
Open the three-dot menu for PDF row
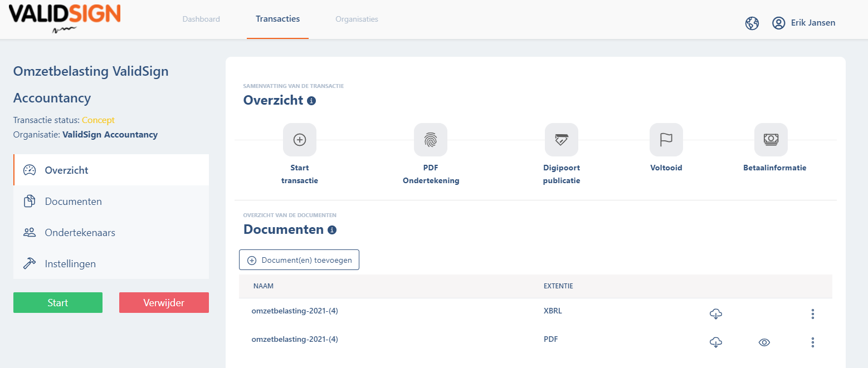[x=812, y=342]
